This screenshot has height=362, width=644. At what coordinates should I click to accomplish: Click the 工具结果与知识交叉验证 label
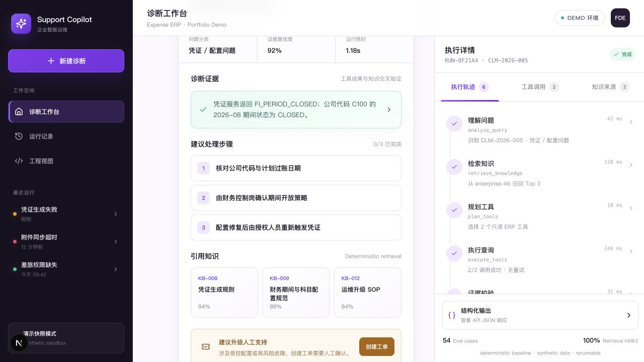[x=371, y=79]
